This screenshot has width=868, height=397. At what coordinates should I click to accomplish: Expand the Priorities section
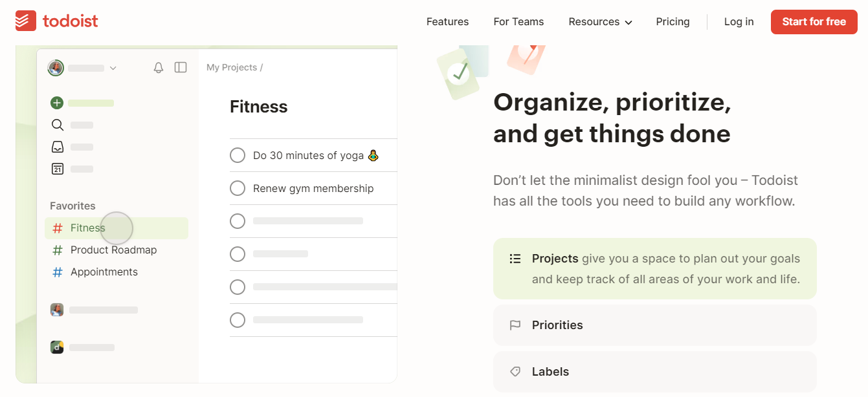(654, 325)
